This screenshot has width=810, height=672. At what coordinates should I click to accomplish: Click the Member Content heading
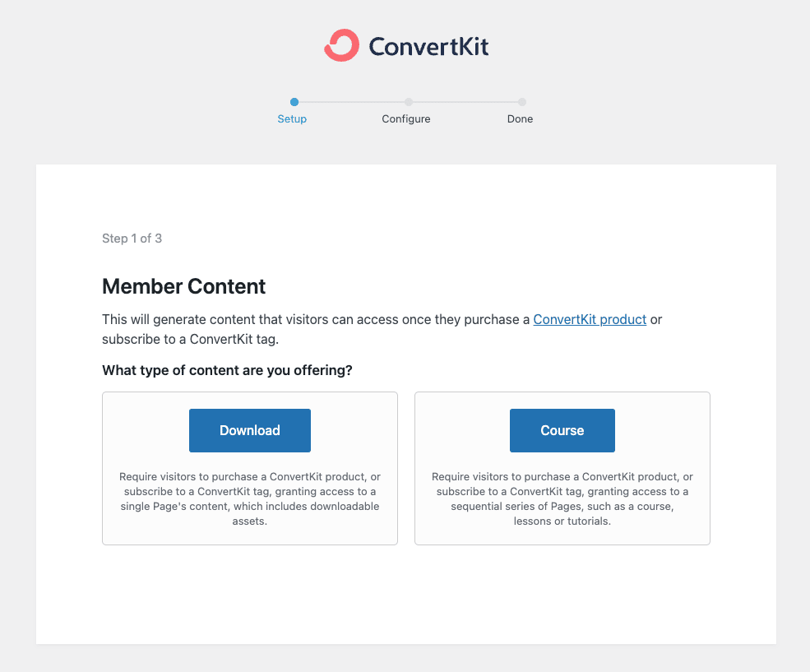(184, 286)
